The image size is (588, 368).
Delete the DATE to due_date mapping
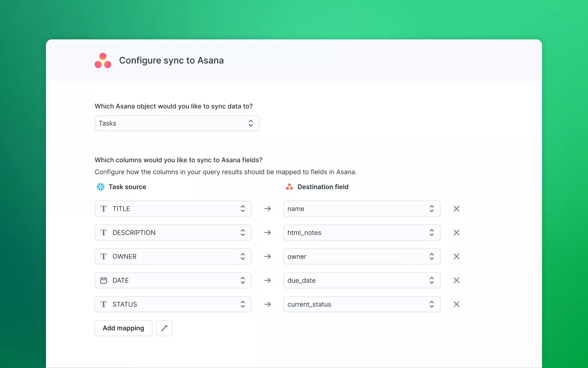click(456, 280)
